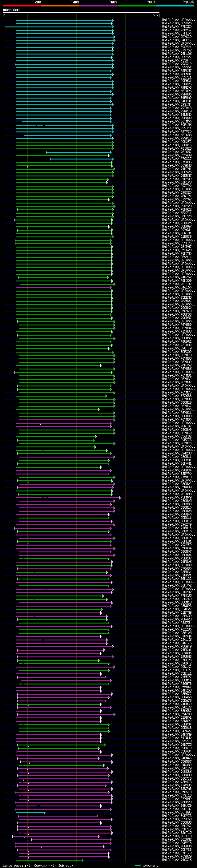Select the UniRef100_A9TVC0 label

pyautogui.click(x=177, y=132)
